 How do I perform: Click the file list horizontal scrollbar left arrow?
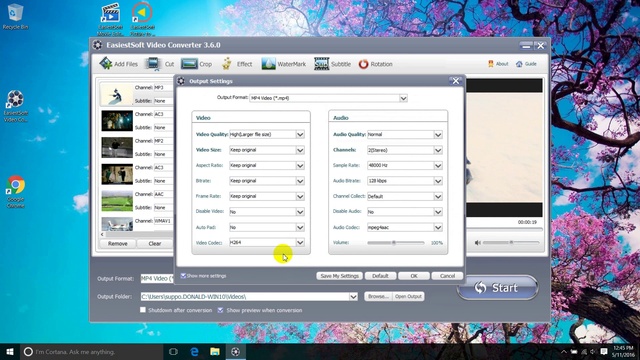click(102, 234)
